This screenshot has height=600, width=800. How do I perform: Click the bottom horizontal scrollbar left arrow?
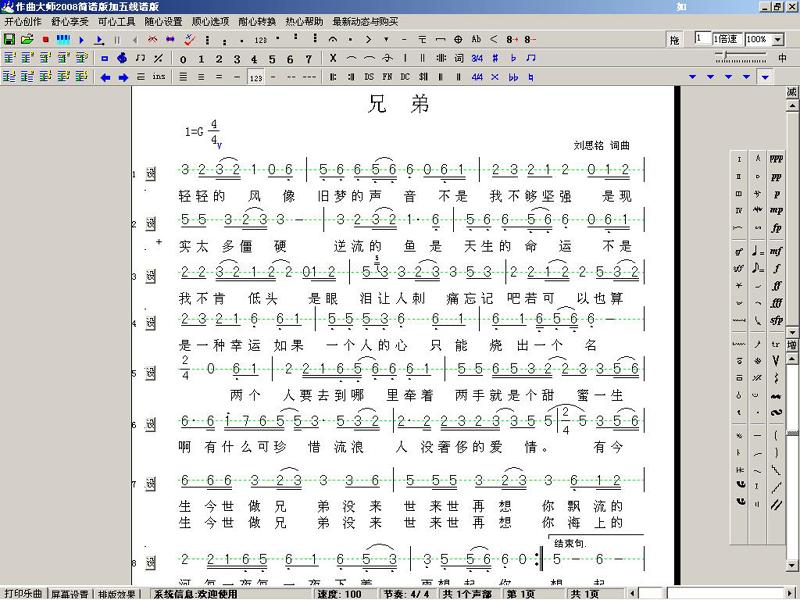[x=632, y=593]
